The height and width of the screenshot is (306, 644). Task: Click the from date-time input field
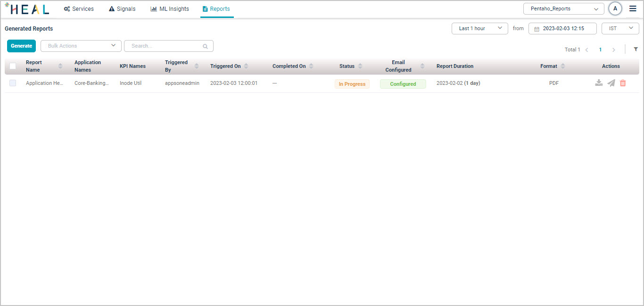pos(563,28)
